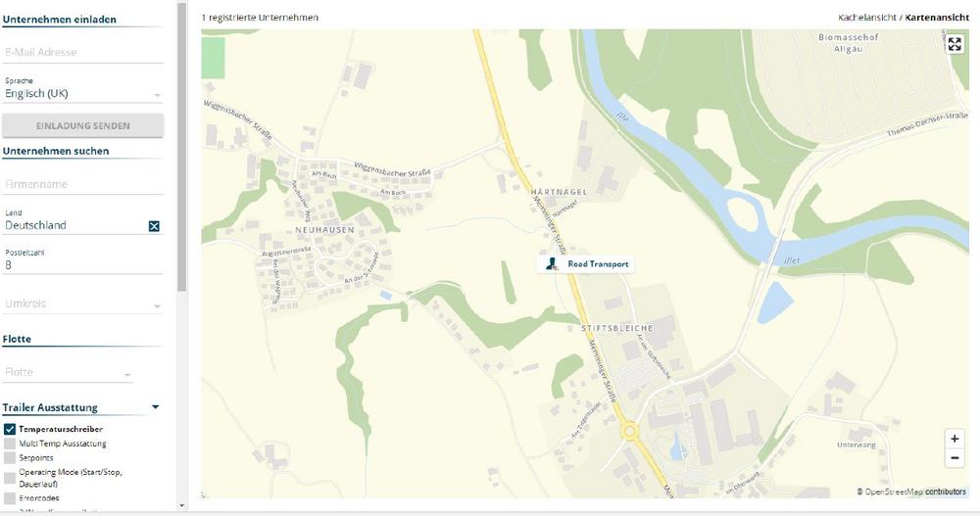Enable the Multi Temp Ausstattung checkbox
Screen dimensions: 980x516
(10, 444)
